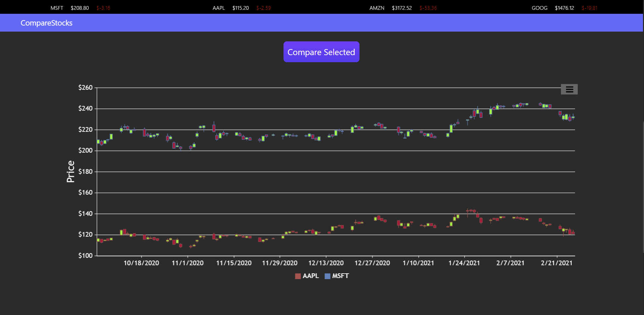
Task: Click the AMZN price $3172.52
Action: (x=402, y=8)
